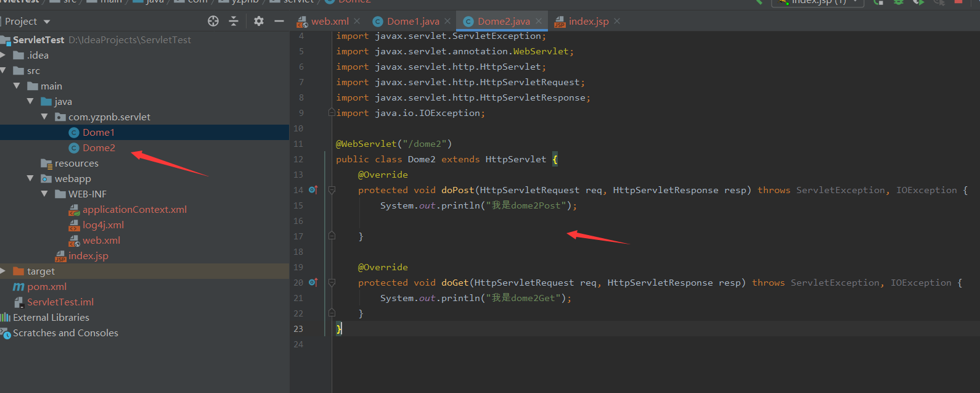The height and width of the screenshot is (393, 980).
Task: Toggle fold end marker at line 22
Action: click(332, 313)
